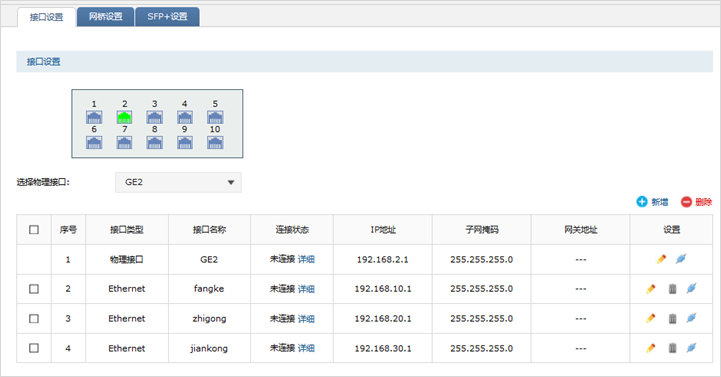
Task: Click the 子网掩码 column header
Action: [x=481, y=229]
